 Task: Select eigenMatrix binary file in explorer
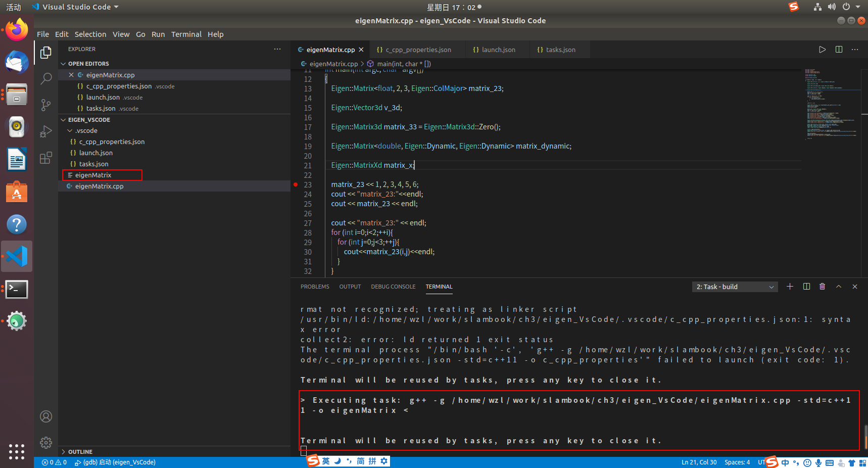pos(174,175)
